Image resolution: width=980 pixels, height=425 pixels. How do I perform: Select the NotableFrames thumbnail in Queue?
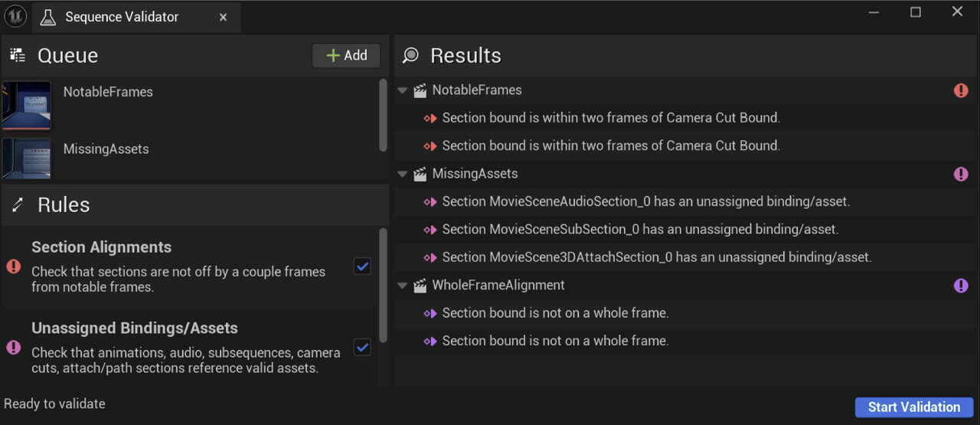pos(26,106)
